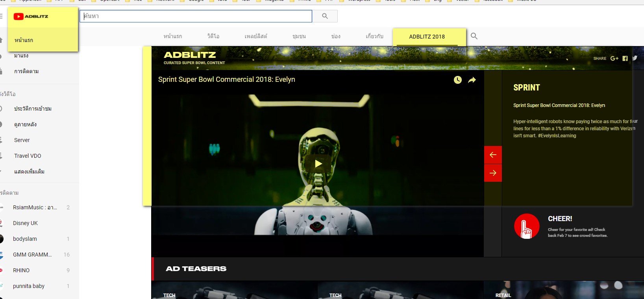Open the GMM GRAMMY subscription

[x=32, y=255]
